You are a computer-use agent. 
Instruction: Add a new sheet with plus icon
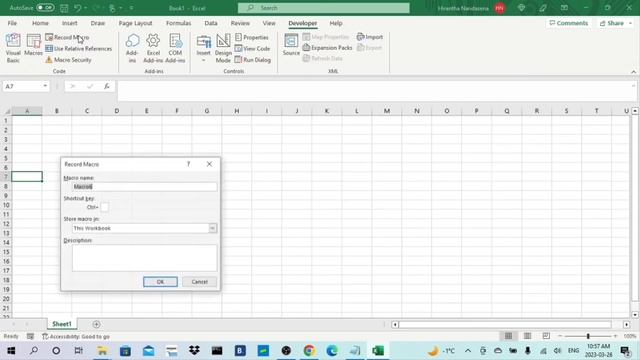pyautogui.click(x=96, y=324)
